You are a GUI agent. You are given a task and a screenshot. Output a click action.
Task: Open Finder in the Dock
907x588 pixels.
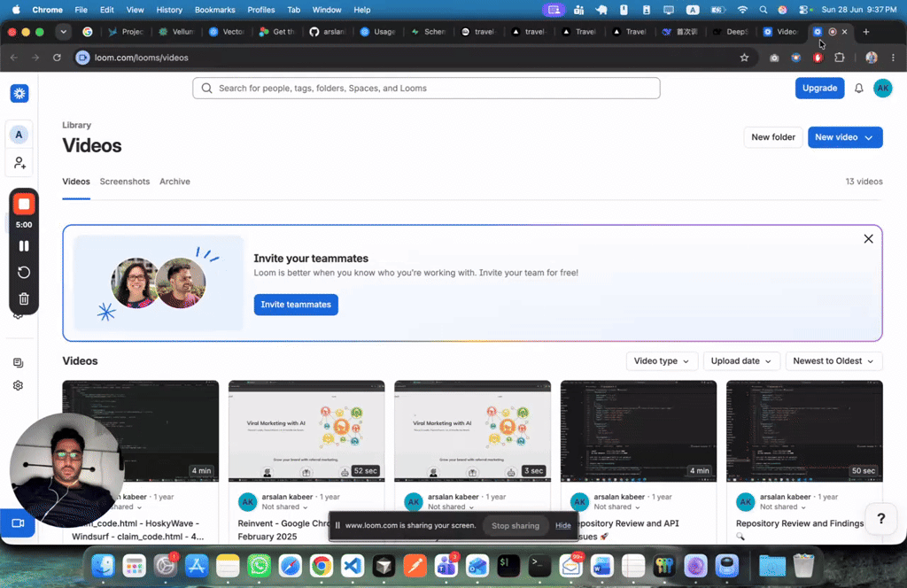click(103, 566)
